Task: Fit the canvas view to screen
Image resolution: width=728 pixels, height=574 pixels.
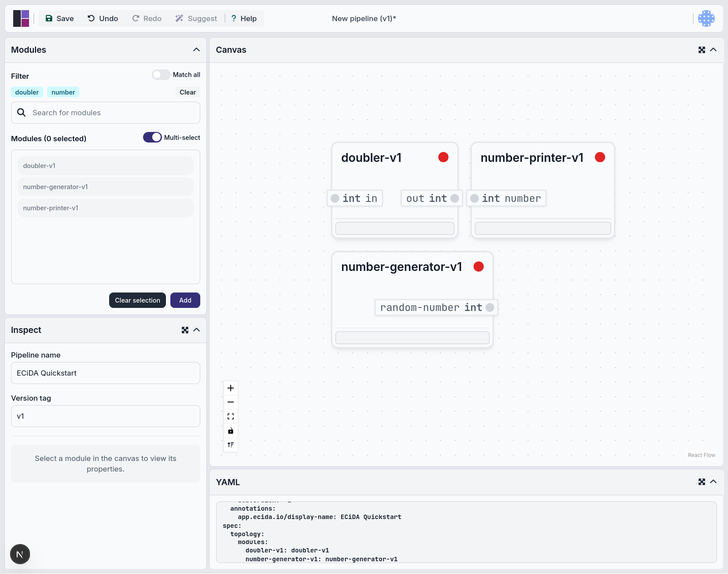Action: [x=231, y=417]
